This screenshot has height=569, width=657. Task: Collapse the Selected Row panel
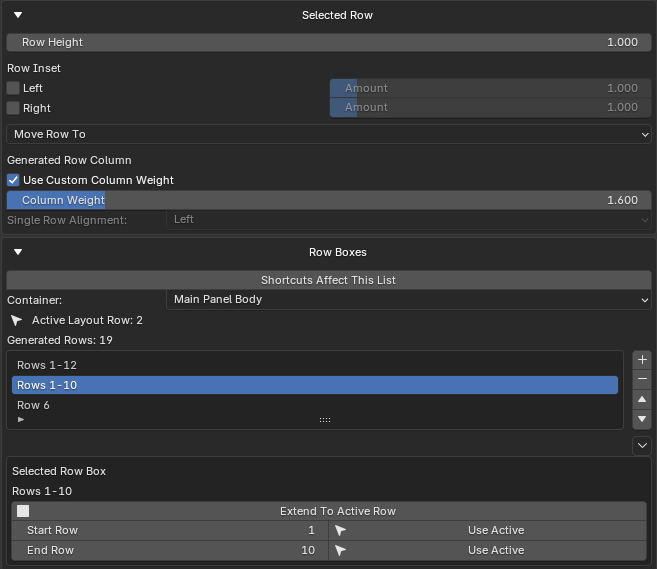coord(18,15)
